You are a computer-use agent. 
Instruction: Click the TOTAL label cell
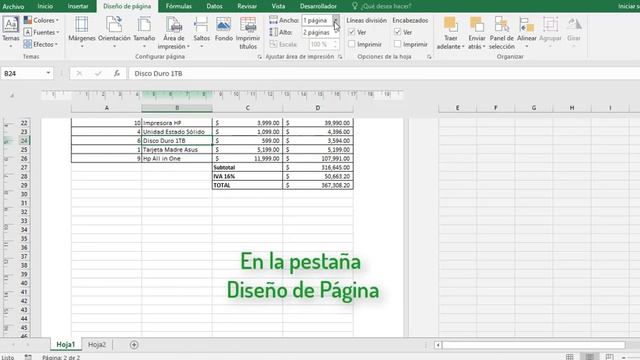point(247,185)
